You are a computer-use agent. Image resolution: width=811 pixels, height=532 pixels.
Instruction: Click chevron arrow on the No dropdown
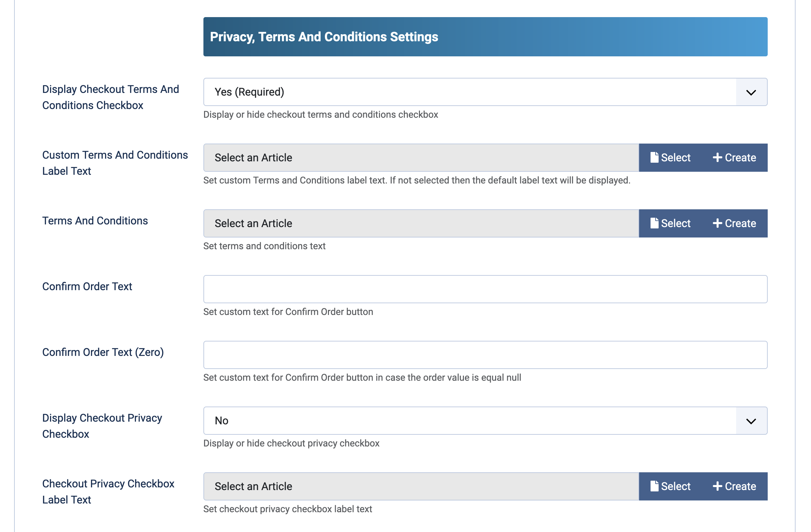pos(751,421)
